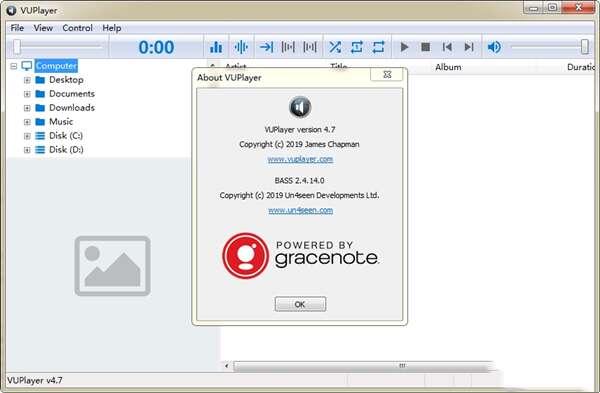Toggle repeat playlist icon
The width and height of the screenshot is (600, 393).
(x=378, y=47)
